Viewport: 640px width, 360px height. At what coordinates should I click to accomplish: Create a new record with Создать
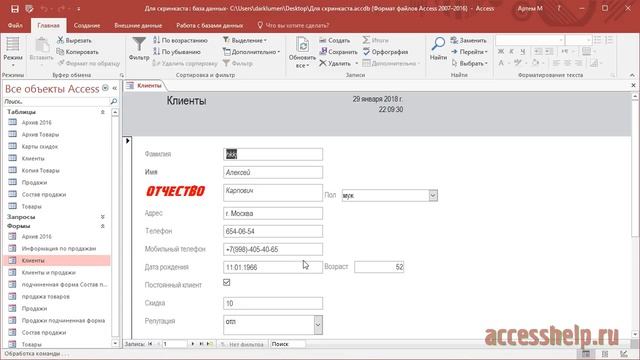click(x=335, y=40)
